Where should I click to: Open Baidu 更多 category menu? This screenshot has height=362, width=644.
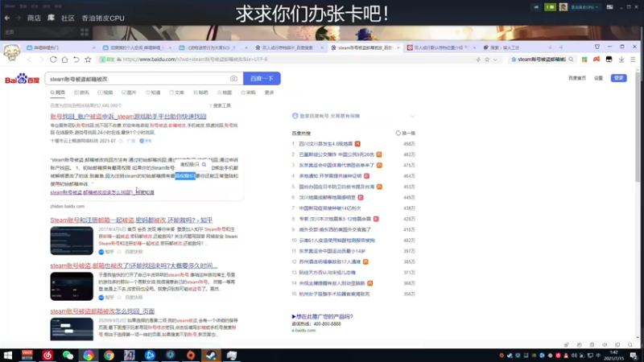[270, 93]
